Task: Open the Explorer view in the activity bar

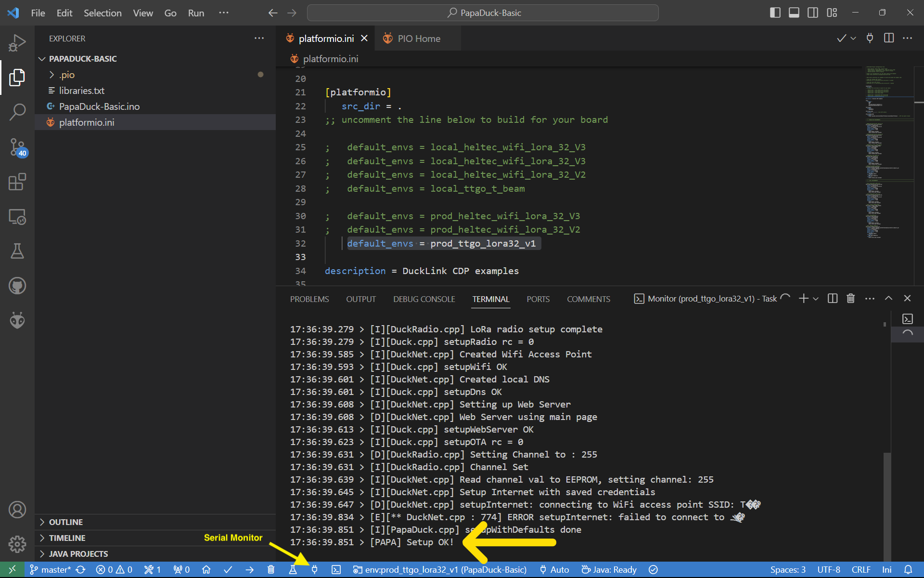Action: point(17,78)
